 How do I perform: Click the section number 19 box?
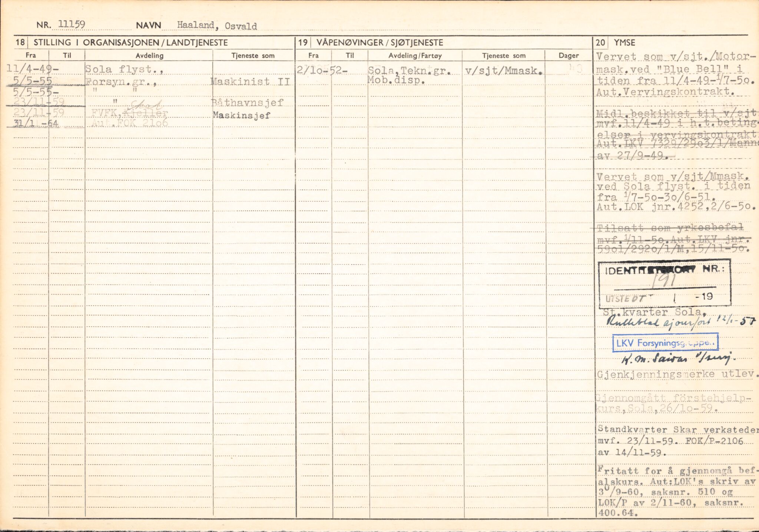(303, 43)
